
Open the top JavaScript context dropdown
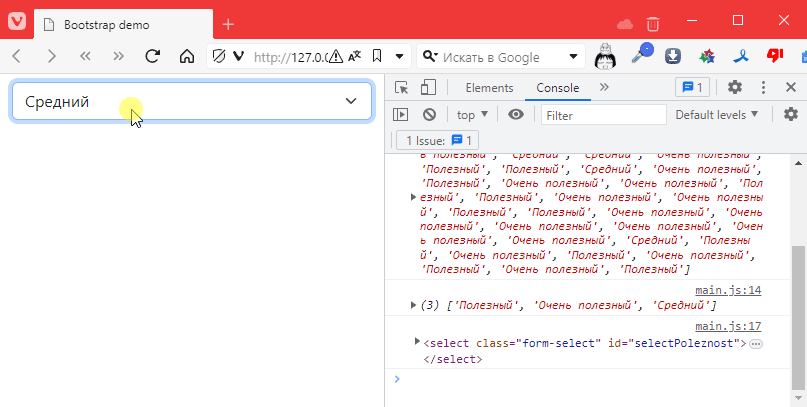(x=472, y=115)
